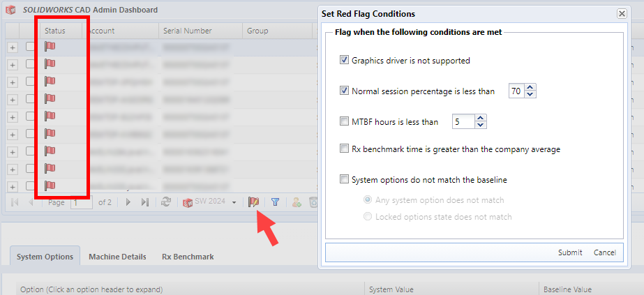Switch to the Machine Details tab

tap(117, 257)
